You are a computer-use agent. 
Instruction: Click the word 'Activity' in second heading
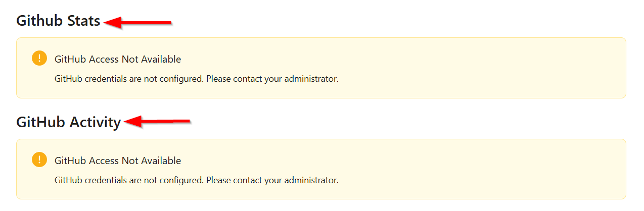[x=95, y=122]
